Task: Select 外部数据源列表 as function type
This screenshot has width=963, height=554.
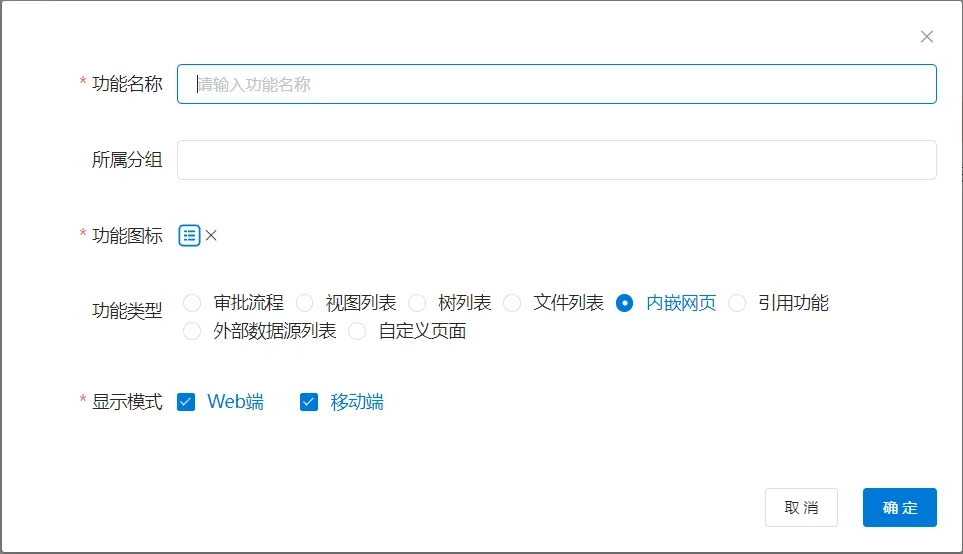Action: tap(192, 332)
